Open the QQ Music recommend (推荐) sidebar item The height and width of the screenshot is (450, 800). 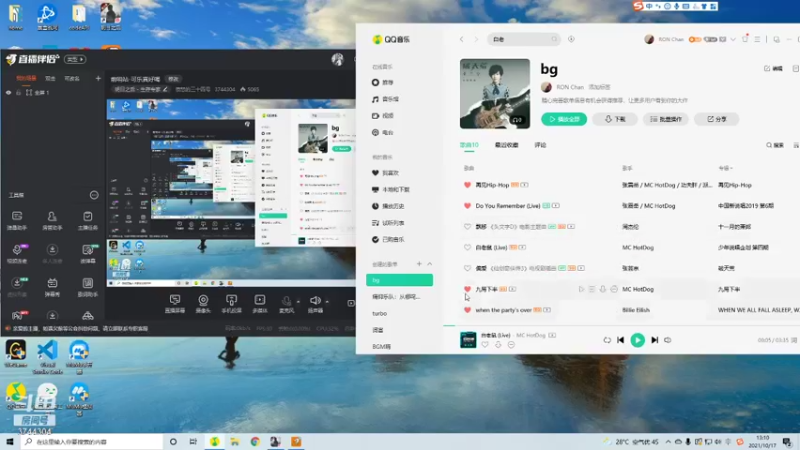(x=383, y=82)
